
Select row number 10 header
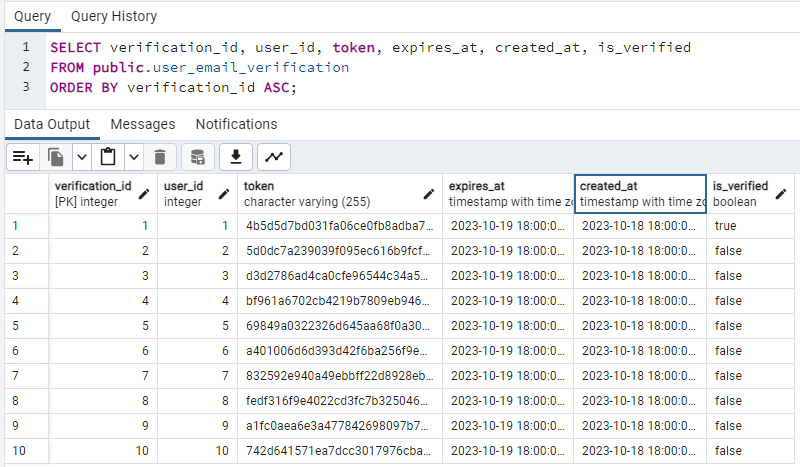click(27, 451)
